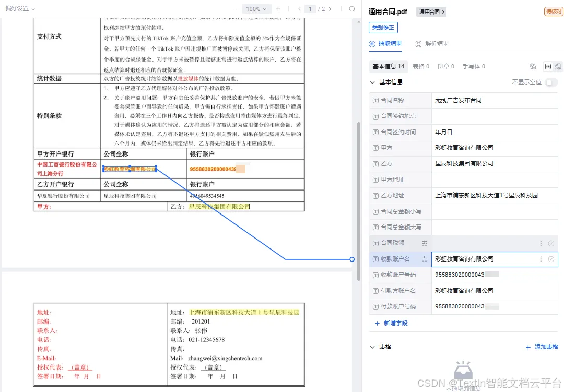
Task: Click the highlighted address text in document
Action: (244, 313)
